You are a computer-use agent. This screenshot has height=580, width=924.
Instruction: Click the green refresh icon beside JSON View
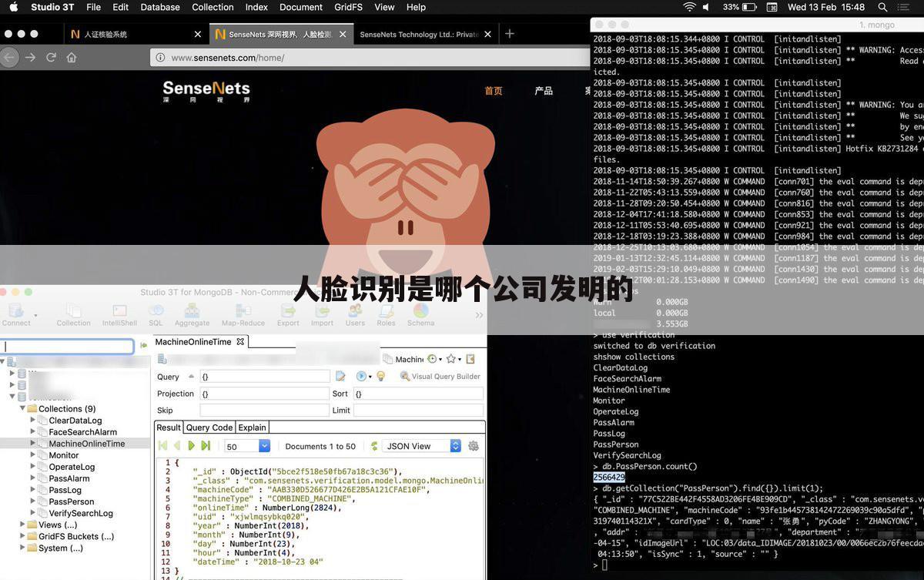[x=374, y=446]
